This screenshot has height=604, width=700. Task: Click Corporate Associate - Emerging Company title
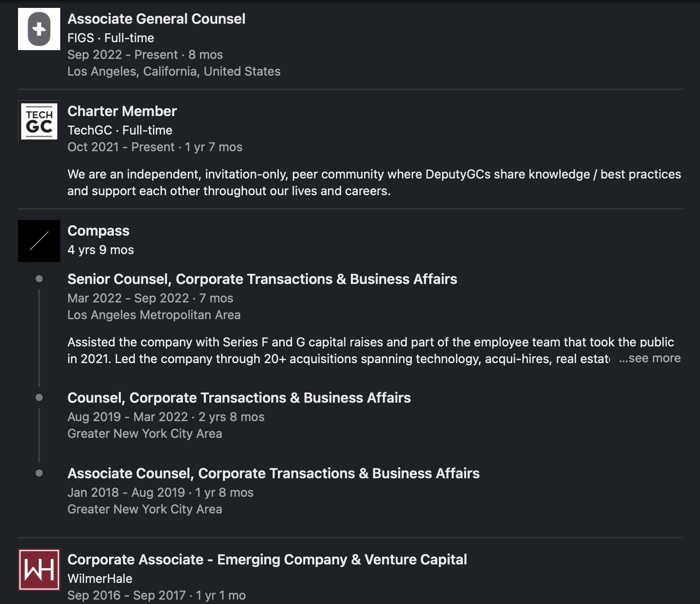[267, 560]
